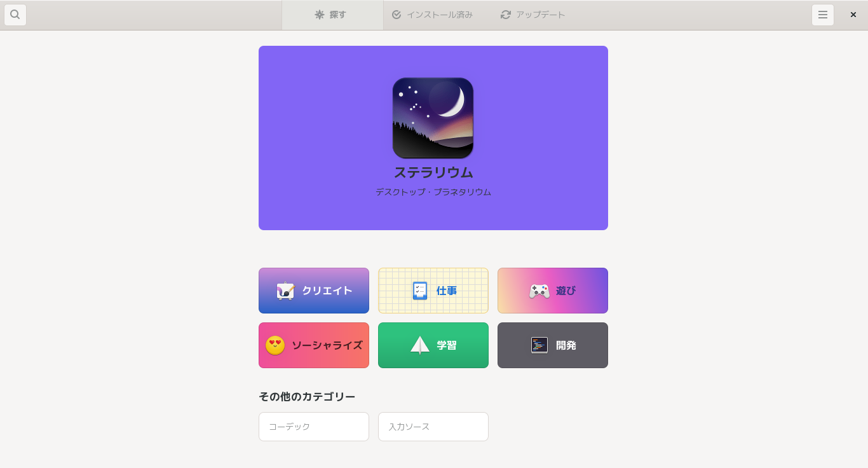Click the refresh icon on アップデート tab
This screenshot has height=468, width=868.
click(x=506, y=15)
